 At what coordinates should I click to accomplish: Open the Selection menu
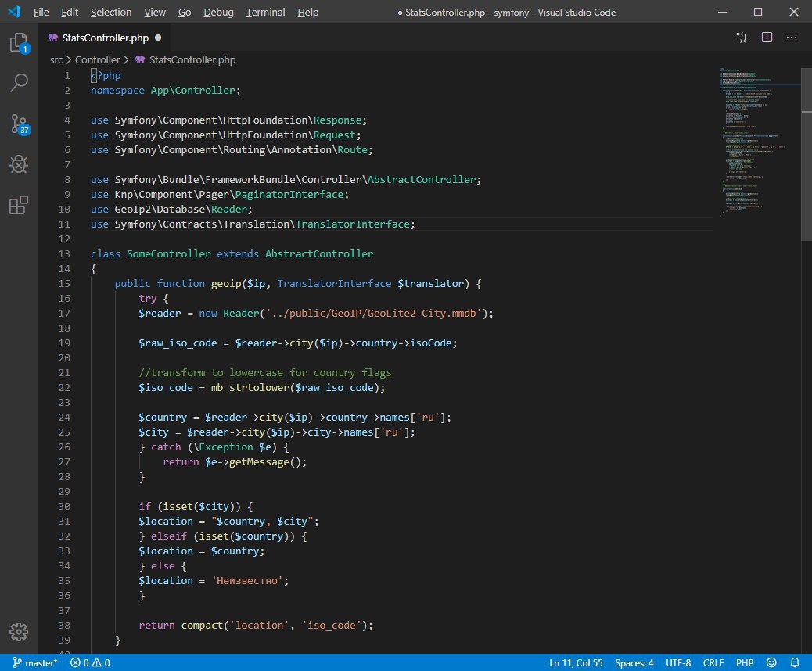(111, 12)
